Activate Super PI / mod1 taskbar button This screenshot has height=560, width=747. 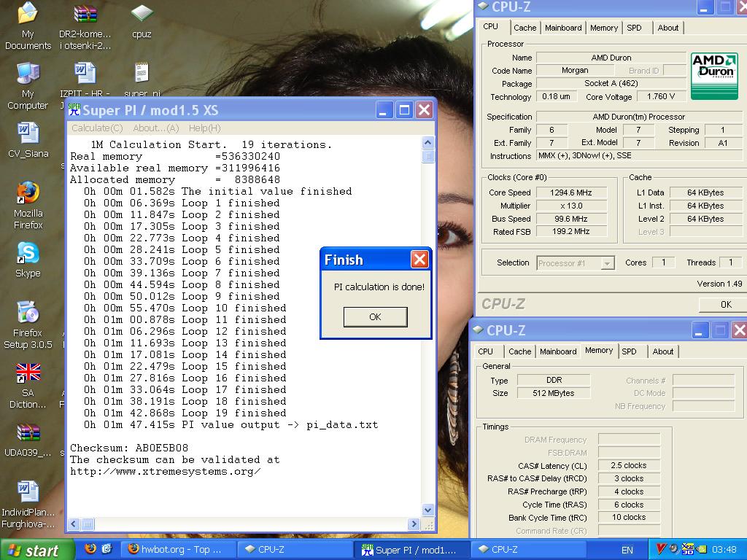tap(411, 550)
